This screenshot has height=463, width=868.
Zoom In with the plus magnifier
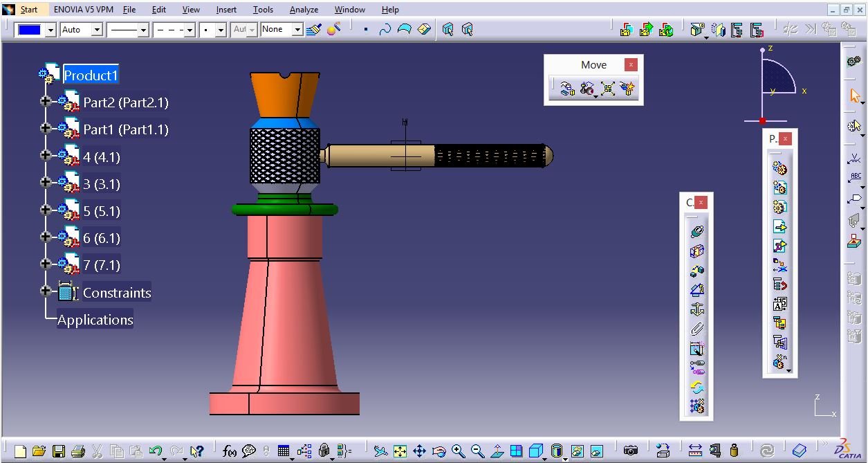458,451
